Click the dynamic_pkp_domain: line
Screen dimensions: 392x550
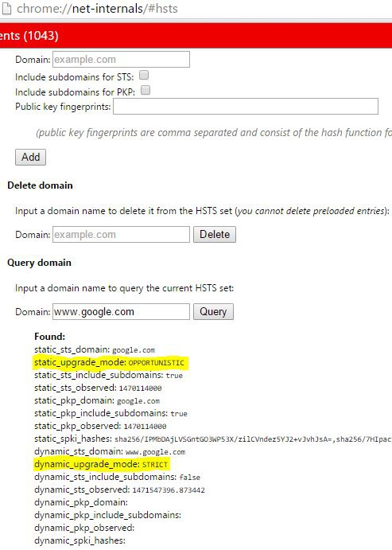pos(81,503)
